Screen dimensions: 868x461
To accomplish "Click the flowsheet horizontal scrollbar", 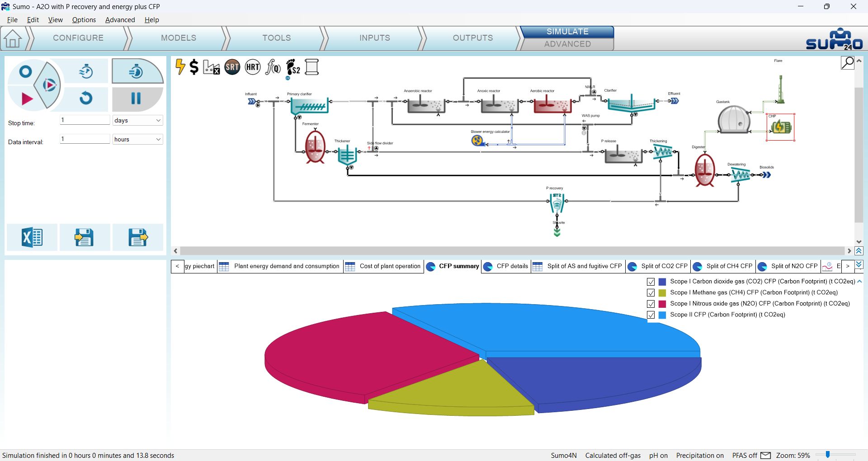I will (513, 251).
